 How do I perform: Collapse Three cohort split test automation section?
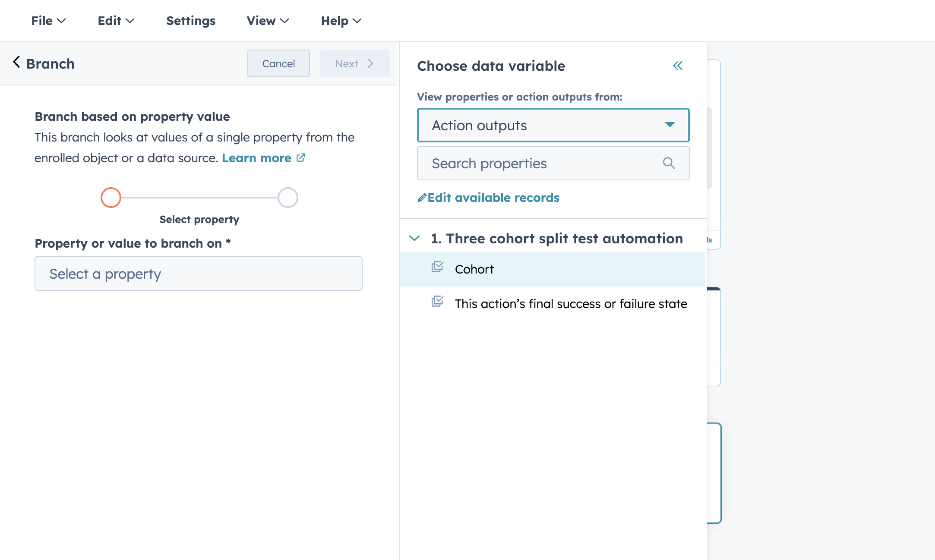click(x=414, y=239)
